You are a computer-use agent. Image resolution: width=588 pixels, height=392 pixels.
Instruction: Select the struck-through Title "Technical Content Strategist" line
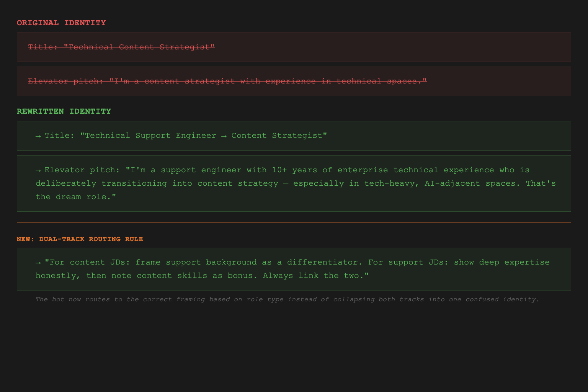(294, 47)
